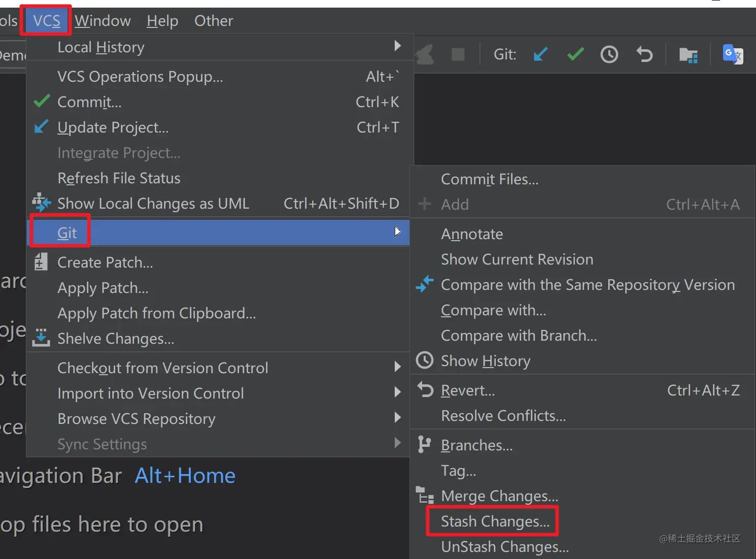
Task: Click the patch icon beside Create Patch...
Action: pyautogui.click(x=41, y=262)
